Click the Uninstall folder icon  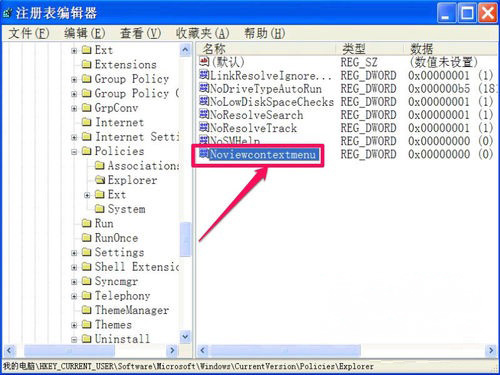coord(86,339)
